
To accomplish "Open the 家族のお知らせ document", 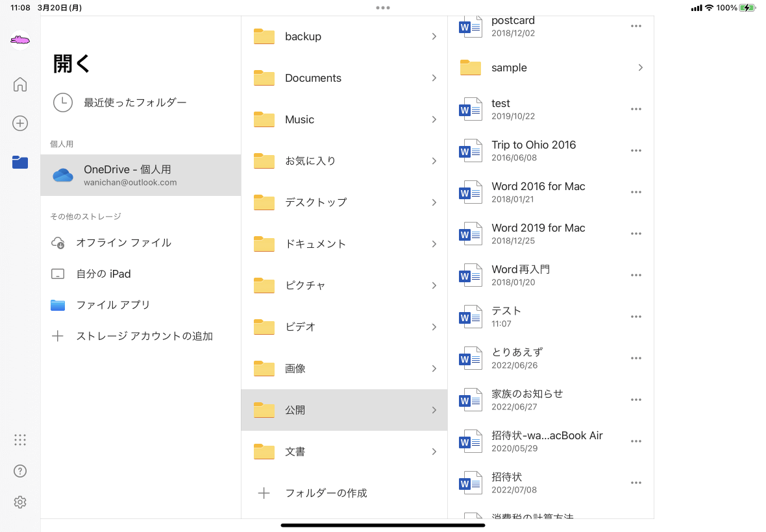I will 527,400.
